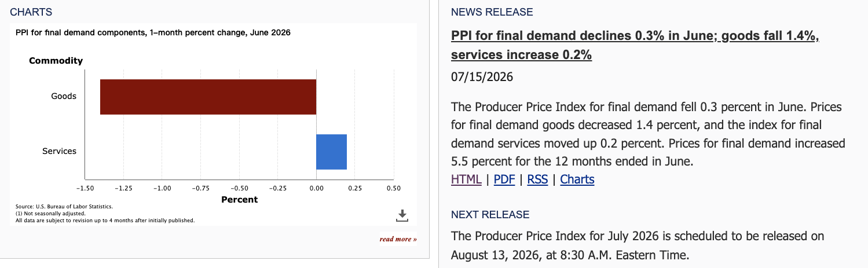Select the blue Services bar

pos(331,152)
